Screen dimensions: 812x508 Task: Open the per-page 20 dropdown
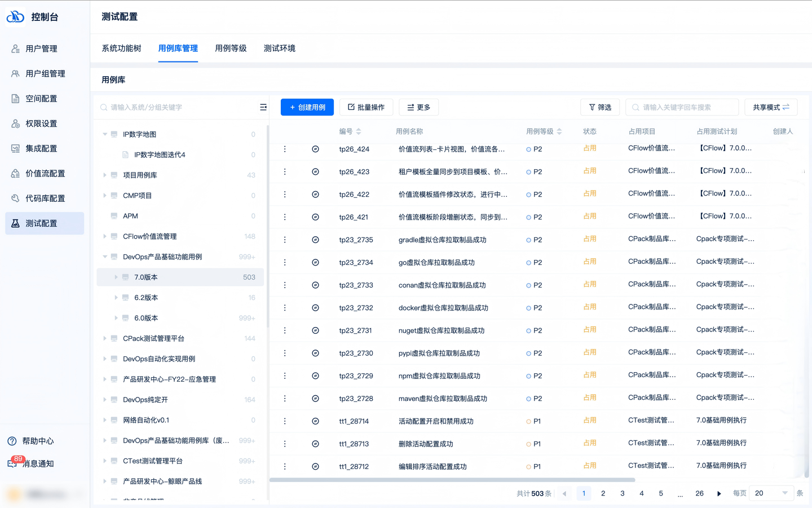(771, 493)
